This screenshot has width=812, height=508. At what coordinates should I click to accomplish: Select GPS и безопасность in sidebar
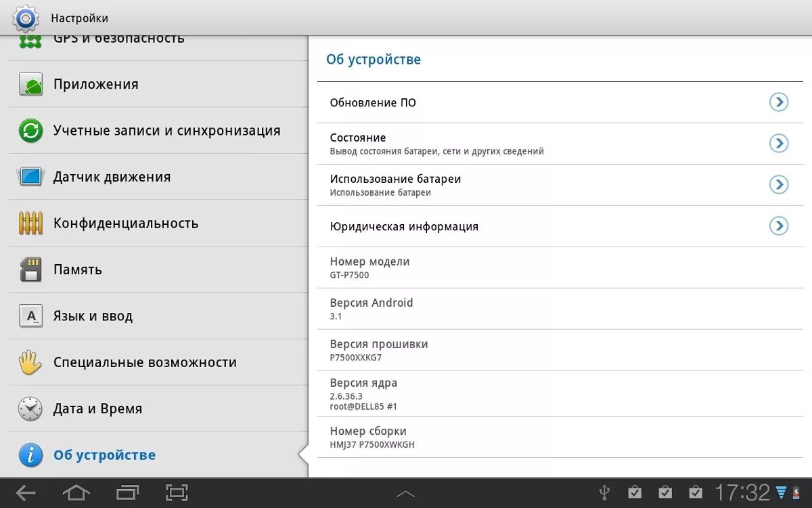(x=158, y=47)
